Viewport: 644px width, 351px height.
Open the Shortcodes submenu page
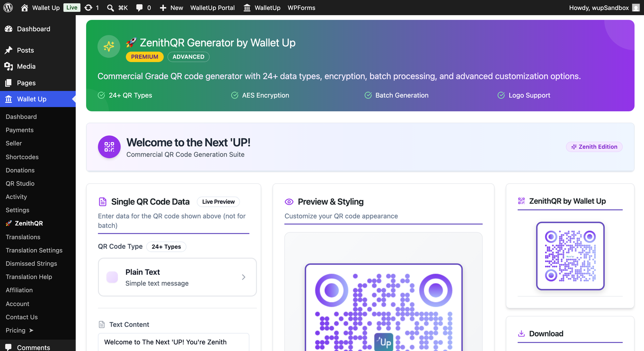22,157
